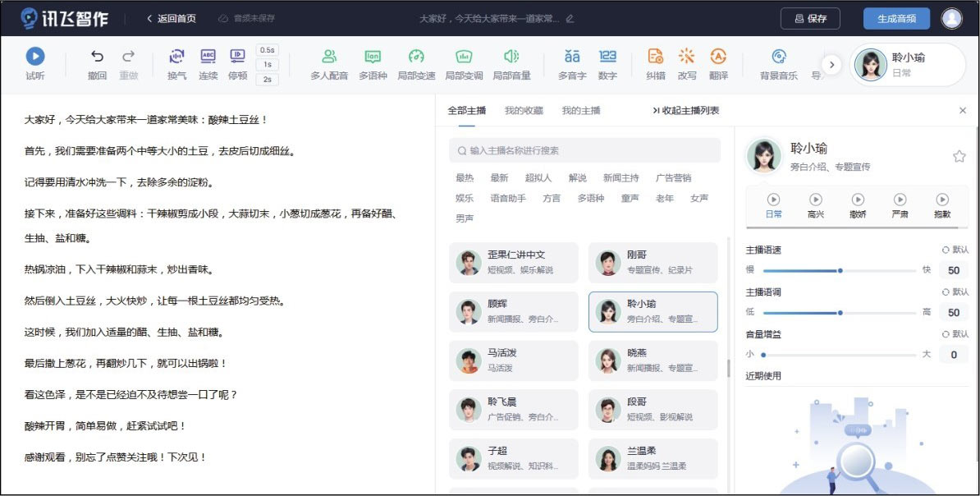Click the anchor name search field

584,150
